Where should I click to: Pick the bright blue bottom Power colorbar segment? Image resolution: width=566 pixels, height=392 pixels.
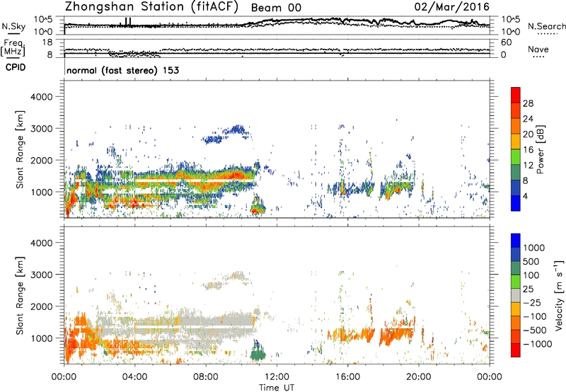tap(516, 204)
